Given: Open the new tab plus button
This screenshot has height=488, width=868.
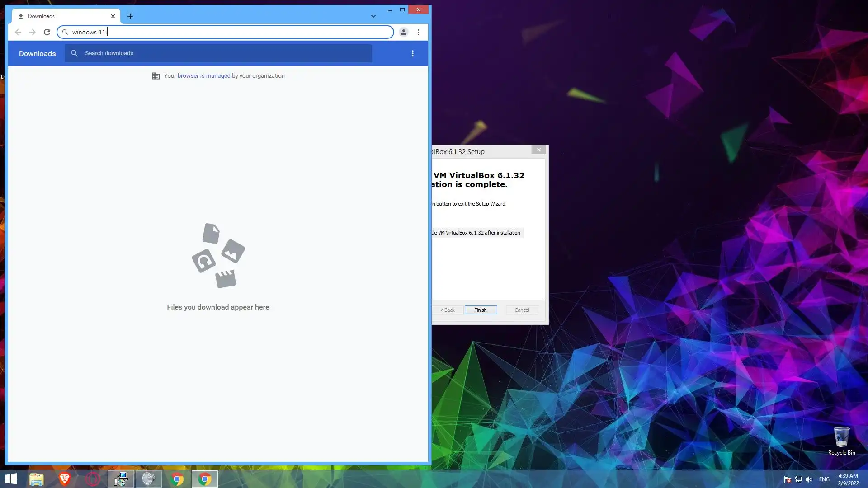Looking at the screenshot, I should 130,16.
